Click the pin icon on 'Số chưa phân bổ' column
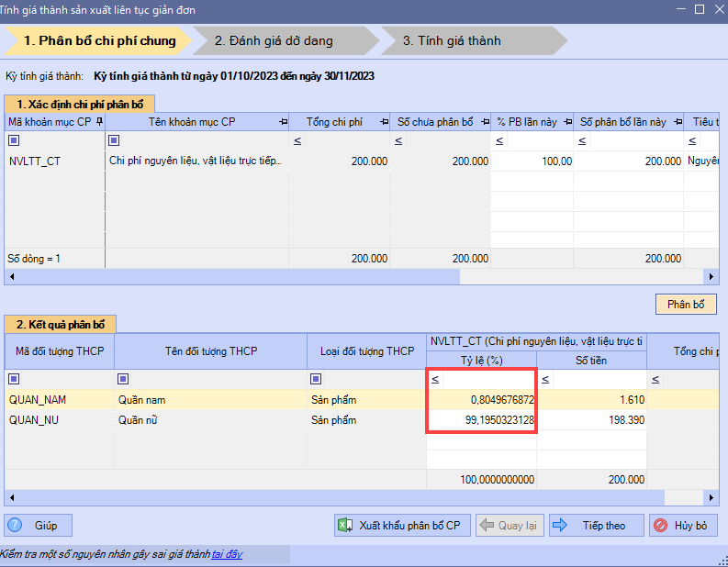The height and width of the screenshot is (567, 728). click(x=484, y=121)
